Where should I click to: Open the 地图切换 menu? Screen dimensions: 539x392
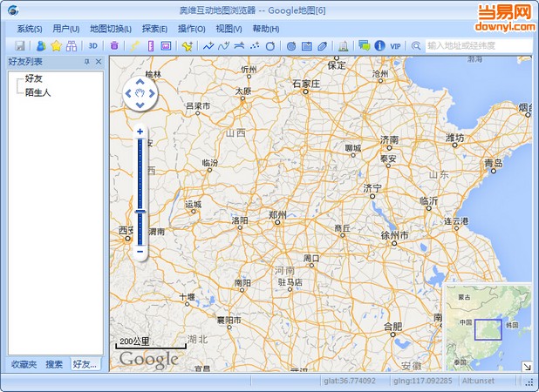(x=110, y=29)
